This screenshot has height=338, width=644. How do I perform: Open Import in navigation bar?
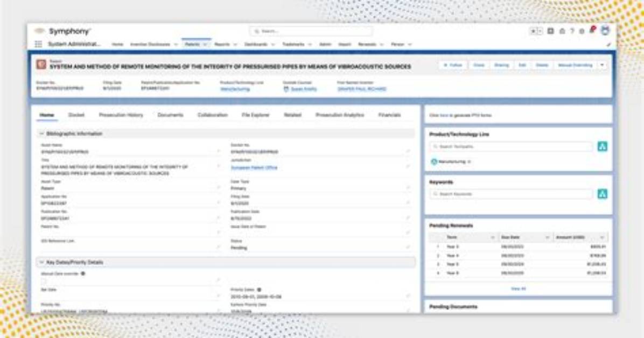click(345, 44)
